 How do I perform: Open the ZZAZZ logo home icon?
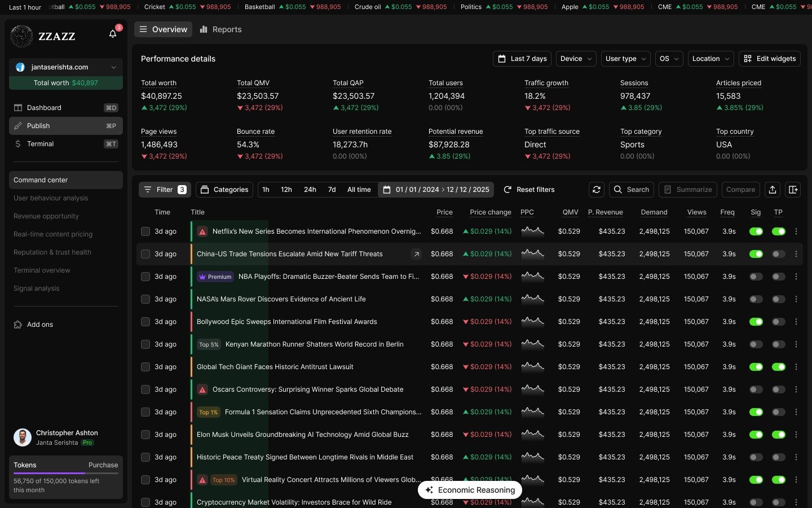point(21,36)
